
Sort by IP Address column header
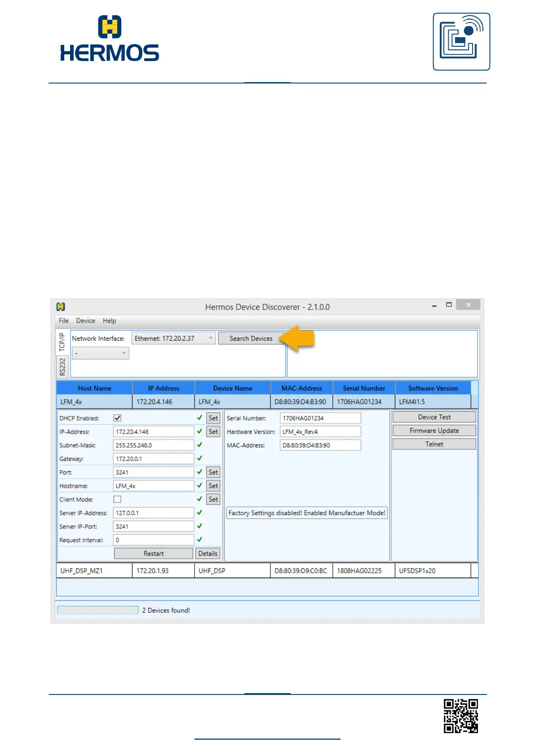[x=164, y=388]
